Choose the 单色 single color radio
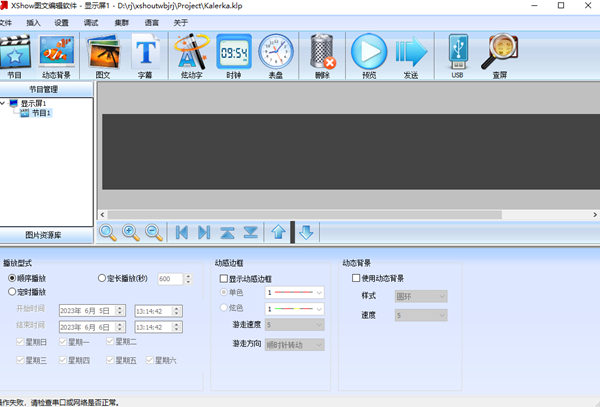 [224, 292]
